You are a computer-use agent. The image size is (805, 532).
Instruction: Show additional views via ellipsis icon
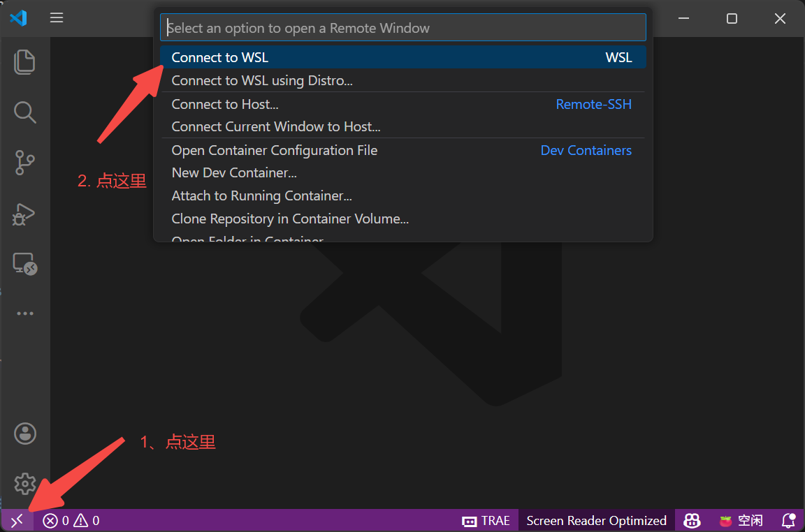[24, 313]
